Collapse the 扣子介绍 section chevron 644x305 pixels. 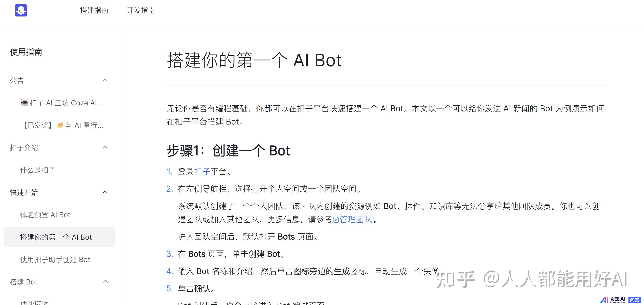click(x=105, y=147)
